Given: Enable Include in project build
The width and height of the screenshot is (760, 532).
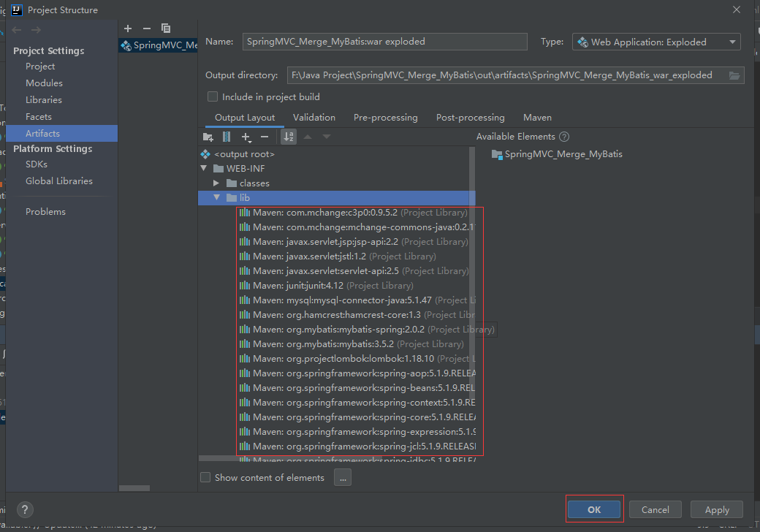Looking at the screenshot, I should [x=213, y=97].
